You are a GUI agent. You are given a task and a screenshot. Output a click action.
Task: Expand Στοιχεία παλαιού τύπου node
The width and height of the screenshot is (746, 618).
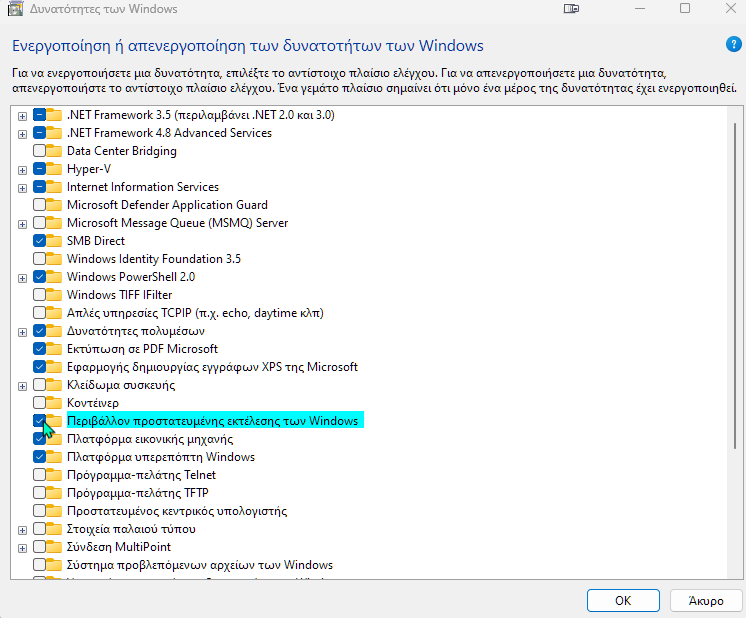click(x=22, y=530)
